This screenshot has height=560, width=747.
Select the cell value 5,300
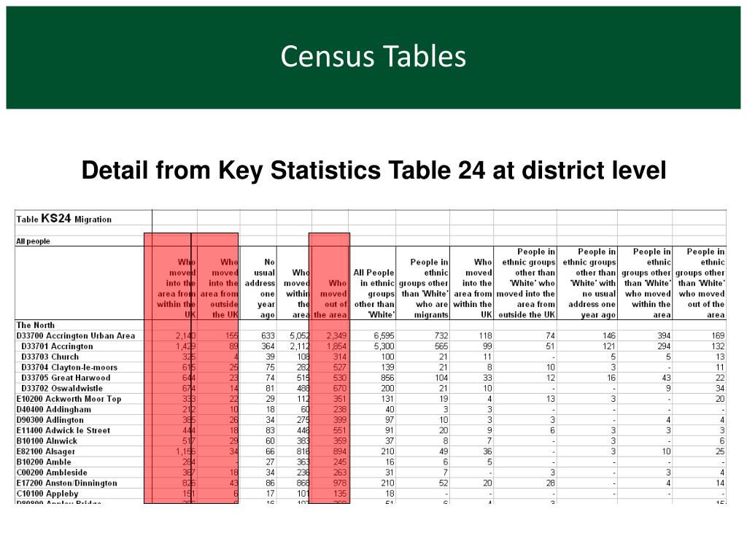(x=384, y=346)
